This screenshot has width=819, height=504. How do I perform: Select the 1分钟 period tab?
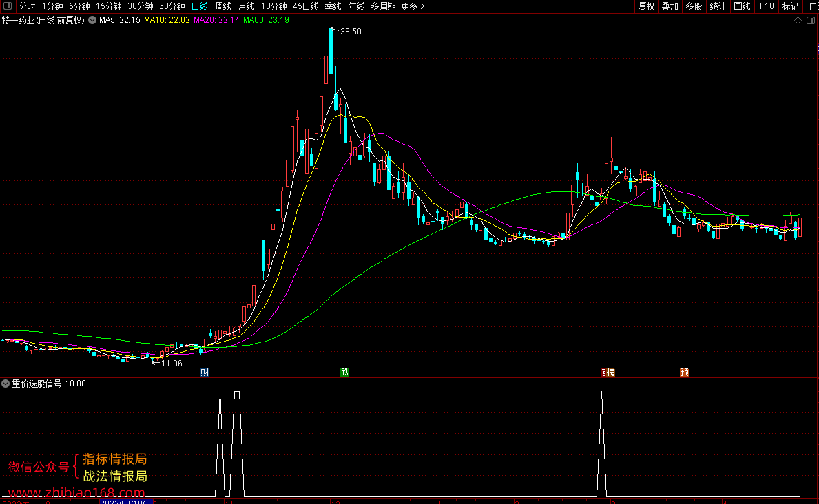point(52,6)
